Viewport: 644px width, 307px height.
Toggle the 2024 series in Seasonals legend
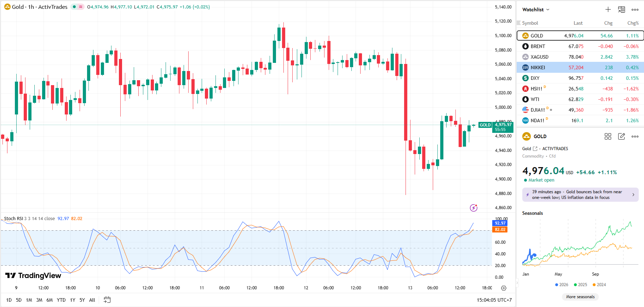pos(599,285)
